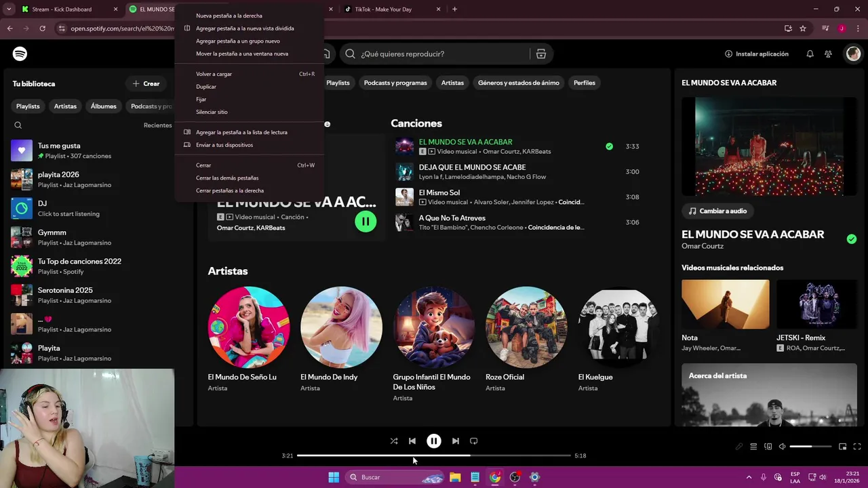Open the Windows Start menu
The height and width of the screenshot is (488, 868).
[334, 477]
